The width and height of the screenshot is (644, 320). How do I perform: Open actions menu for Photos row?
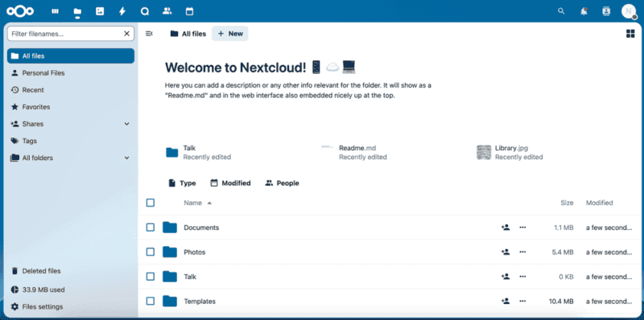tap(522, 252)
